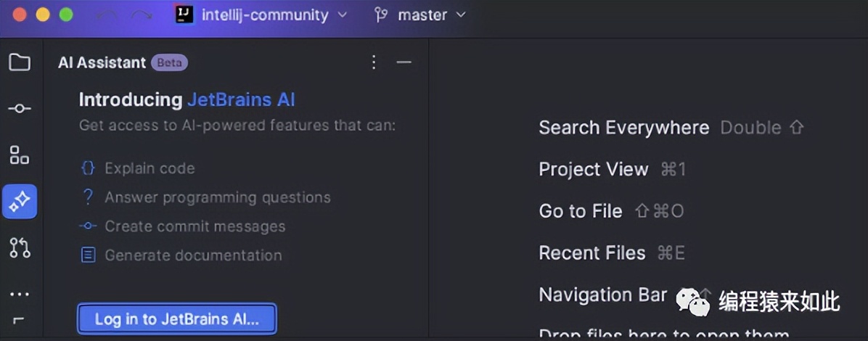
Task: Click the undo back arrow in title bar
Action: tap(106, 15)
